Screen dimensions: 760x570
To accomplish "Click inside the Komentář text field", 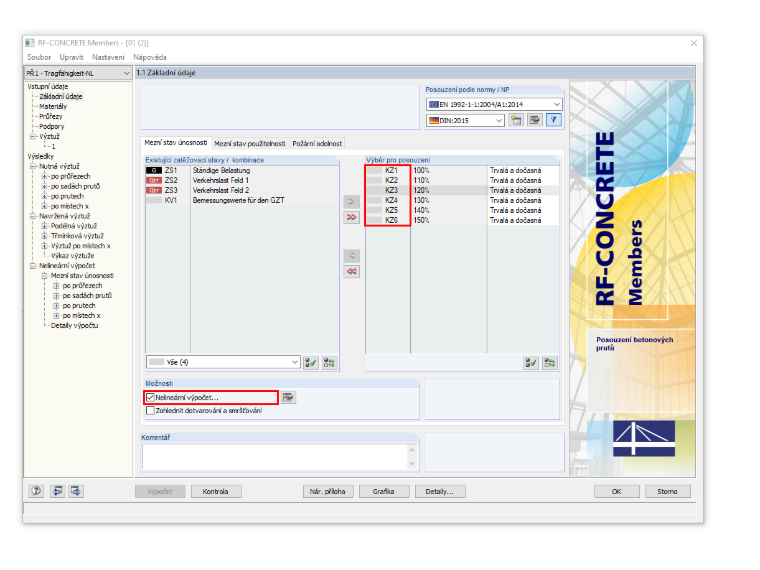I will [275, 456].
